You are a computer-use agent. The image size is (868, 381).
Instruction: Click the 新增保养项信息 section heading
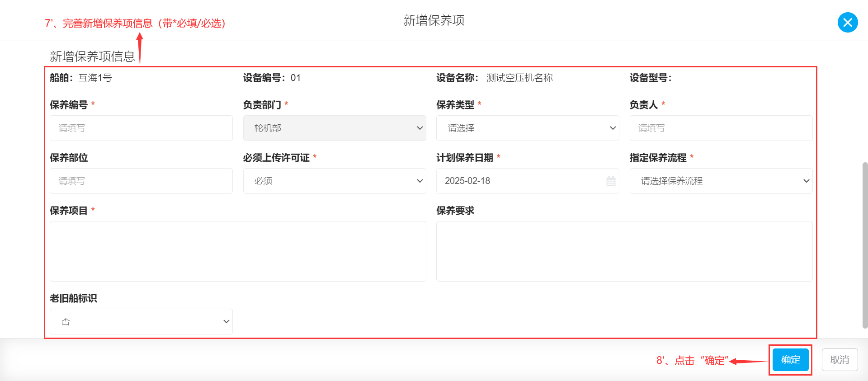[92, 56]
